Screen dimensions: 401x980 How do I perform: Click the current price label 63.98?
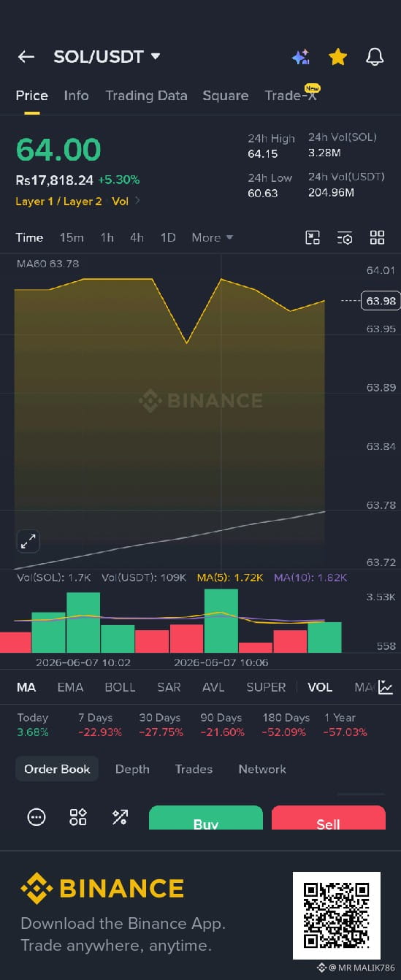(381, 301)
